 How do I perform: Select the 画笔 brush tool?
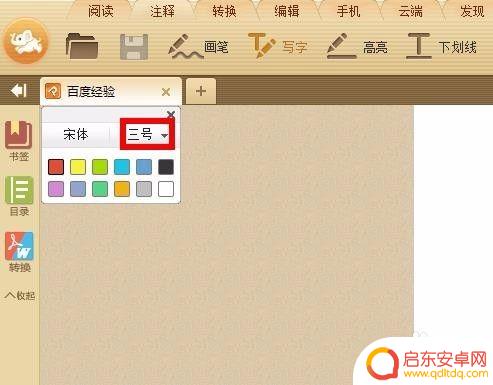tap(198, 47)
